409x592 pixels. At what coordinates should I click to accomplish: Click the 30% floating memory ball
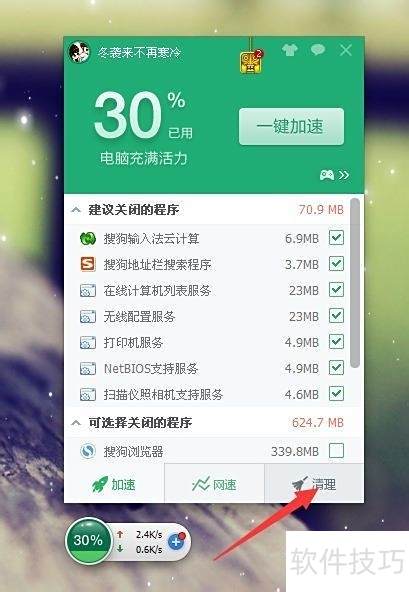tap(88, 540)
